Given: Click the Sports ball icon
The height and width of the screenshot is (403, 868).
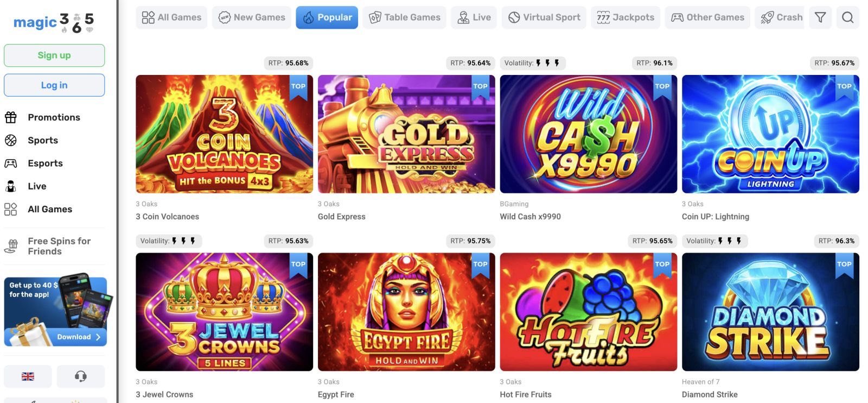Looking at the screenshot, I should tap(11, 140).
